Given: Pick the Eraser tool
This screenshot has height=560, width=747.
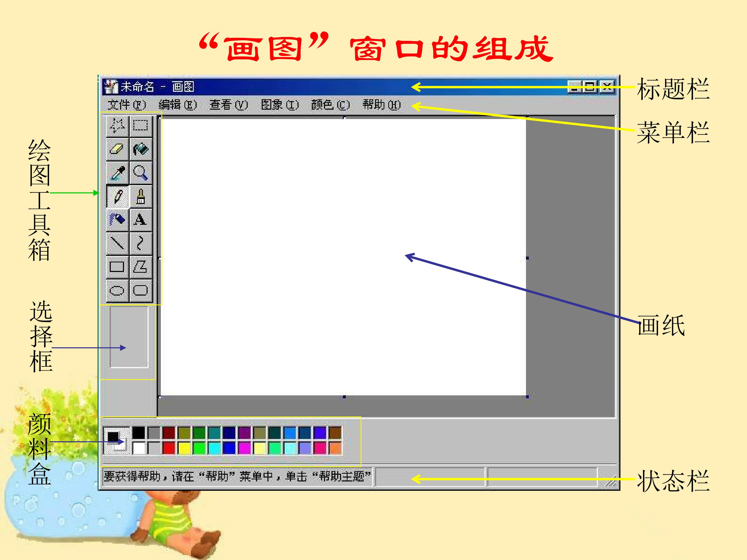Looking at the screenshot, I should click(x=117, y=149).
